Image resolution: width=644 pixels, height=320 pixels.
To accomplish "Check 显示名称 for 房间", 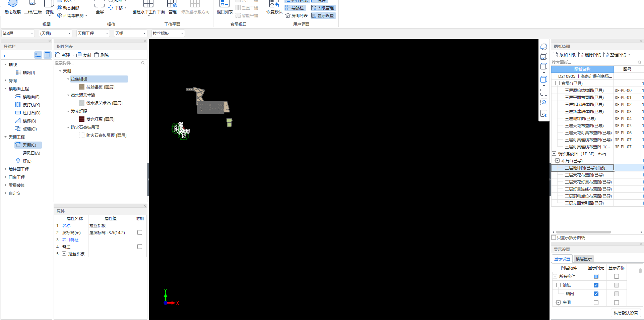I will tap(617, 303).
